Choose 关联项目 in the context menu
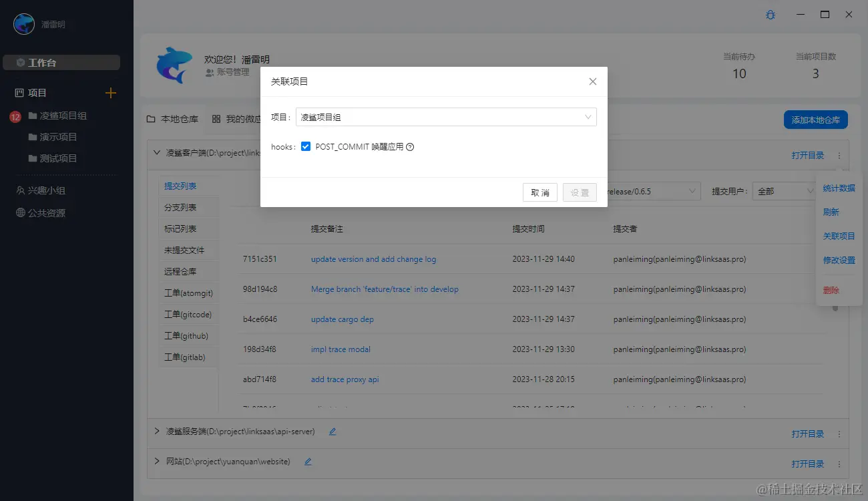The height and width of the screenshot is (501, 868). (839, 236)
